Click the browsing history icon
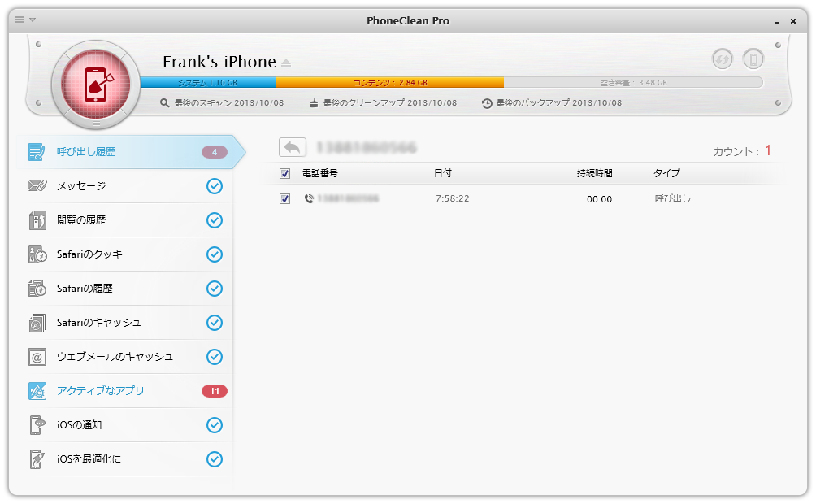The height and width of the screenshot is (504, 816). pos(37,220)
